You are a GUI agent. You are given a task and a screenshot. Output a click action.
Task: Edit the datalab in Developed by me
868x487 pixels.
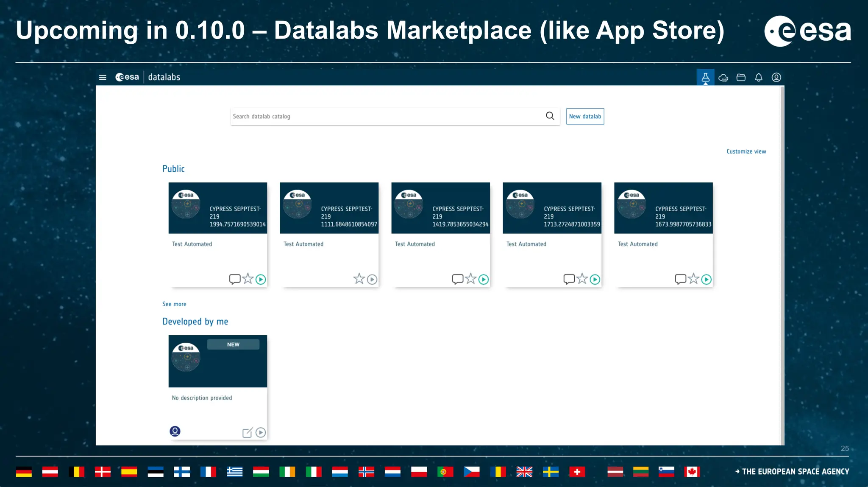click(248, 432)
